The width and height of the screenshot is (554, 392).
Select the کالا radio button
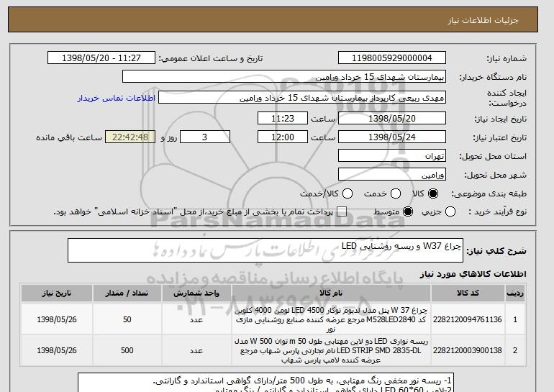[x=433, y=193]
